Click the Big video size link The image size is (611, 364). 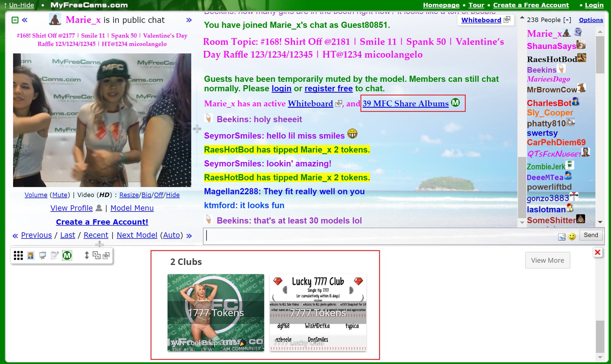point(146,195)
